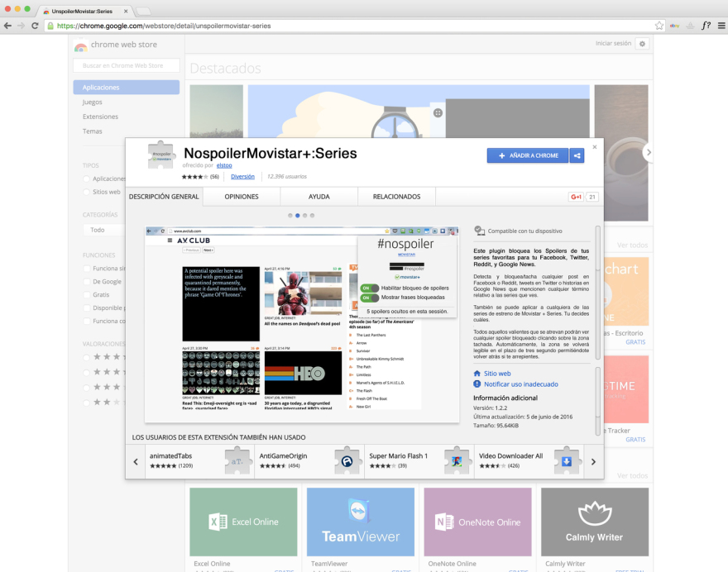Open the Chrome hamburger menu
The height and width of the screenshot is (572, 728).
coord(721,26)
